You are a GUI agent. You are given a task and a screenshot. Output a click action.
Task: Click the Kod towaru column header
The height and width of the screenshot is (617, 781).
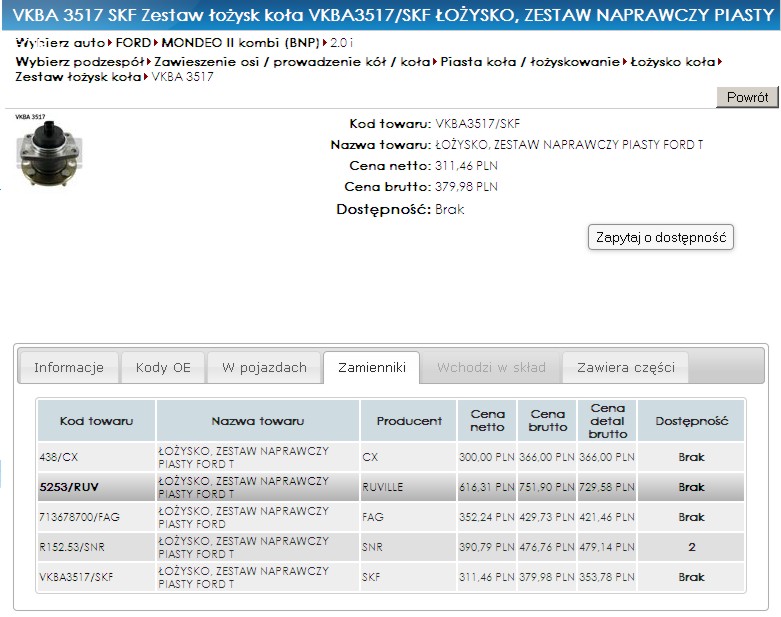(96, 421)
